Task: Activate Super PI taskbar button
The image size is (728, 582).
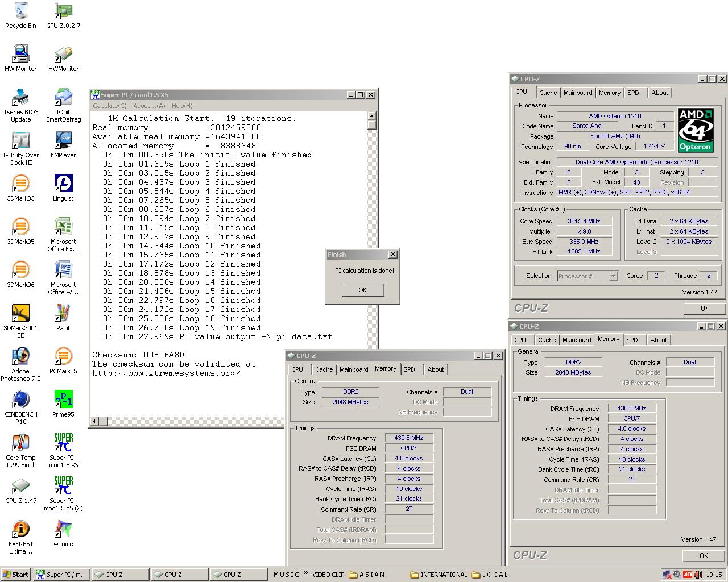Action: tap(61, 575)
